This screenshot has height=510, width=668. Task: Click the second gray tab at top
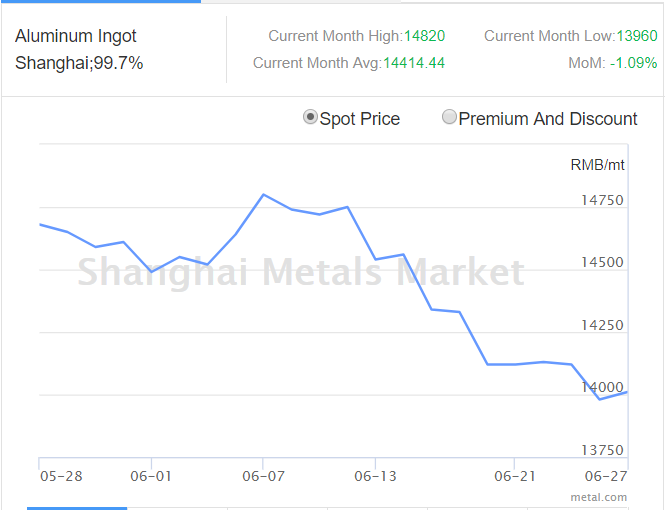[x=301, y=1]
